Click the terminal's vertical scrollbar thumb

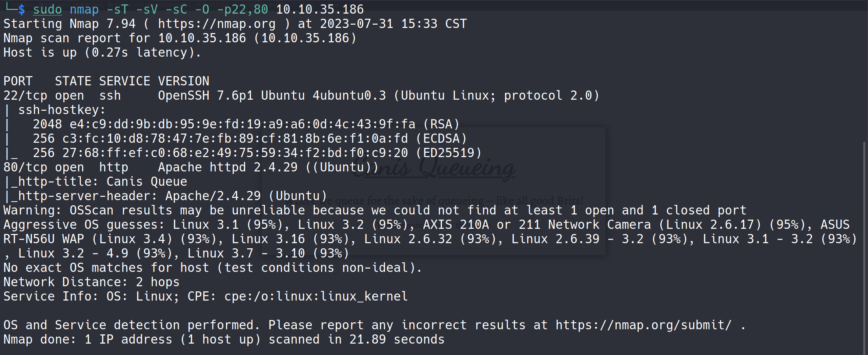pos(864,246)
